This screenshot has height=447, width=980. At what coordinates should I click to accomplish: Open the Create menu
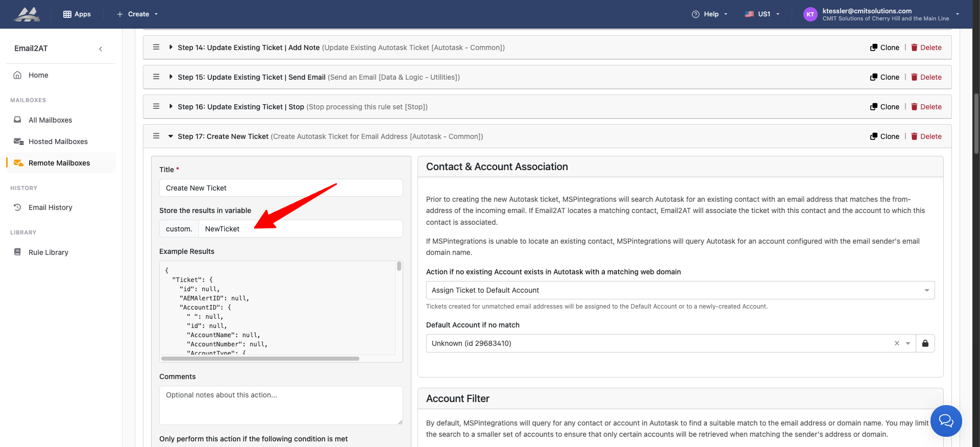[138, 14]
